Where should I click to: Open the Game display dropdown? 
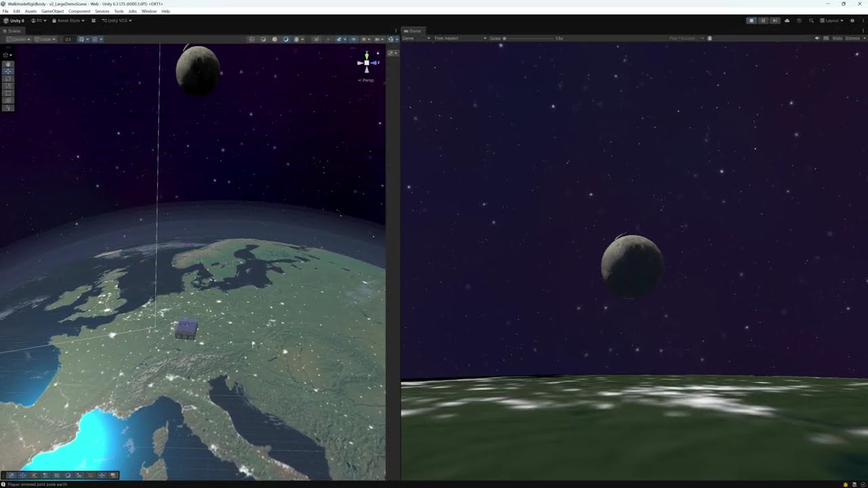[416, 39]
